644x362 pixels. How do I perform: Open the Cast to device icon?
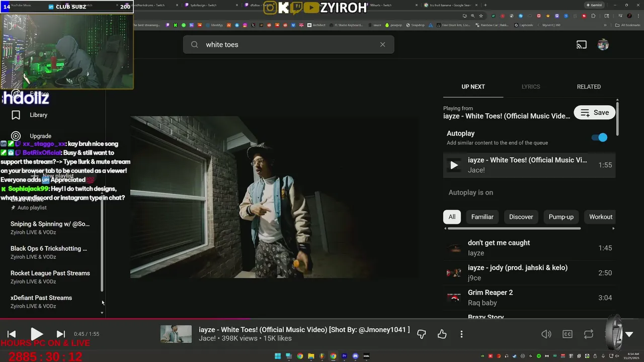click(582, 45)
